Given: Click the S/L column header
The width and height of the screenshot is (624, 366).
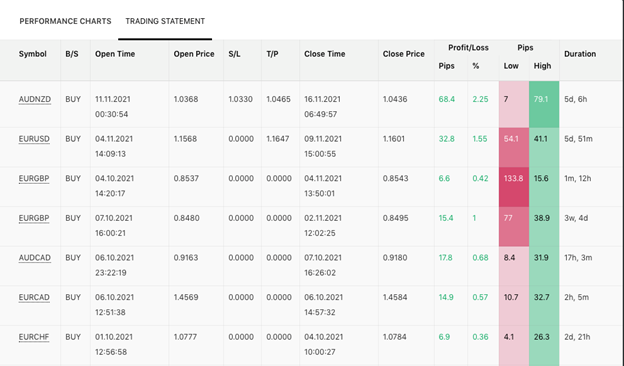Looking at the screenshot, I should [234, 54].
